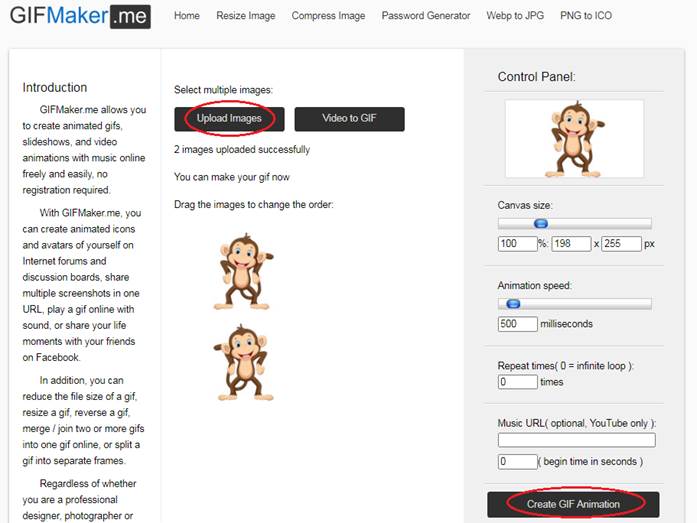The image size is (697, 523).
Task: Click the Video to GIF button
Action: tap(349, 118)
